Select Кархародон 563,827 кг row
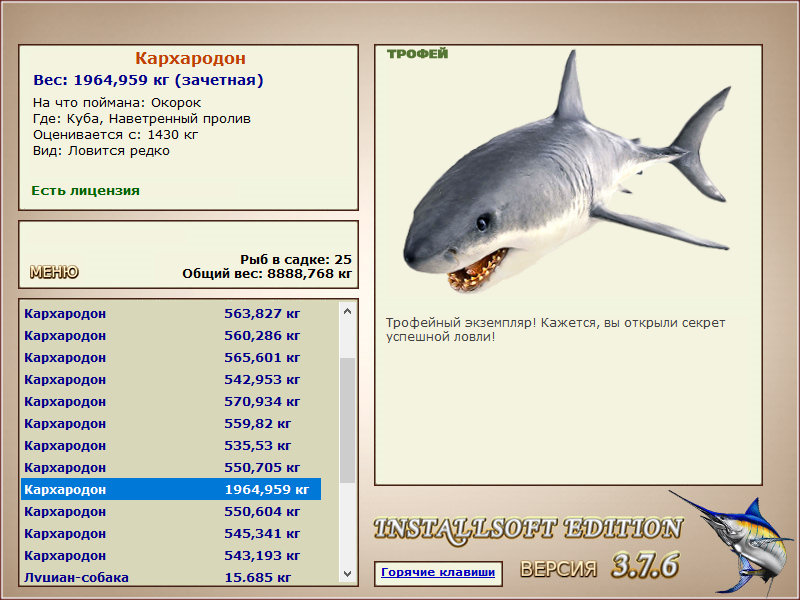 click(171, 313)
